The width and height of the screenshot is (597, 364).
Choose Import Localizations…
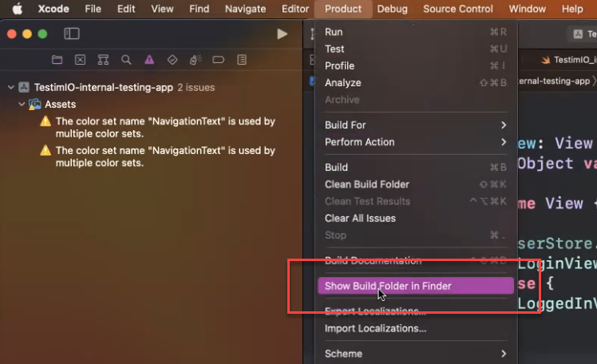(x=416, y=328)
